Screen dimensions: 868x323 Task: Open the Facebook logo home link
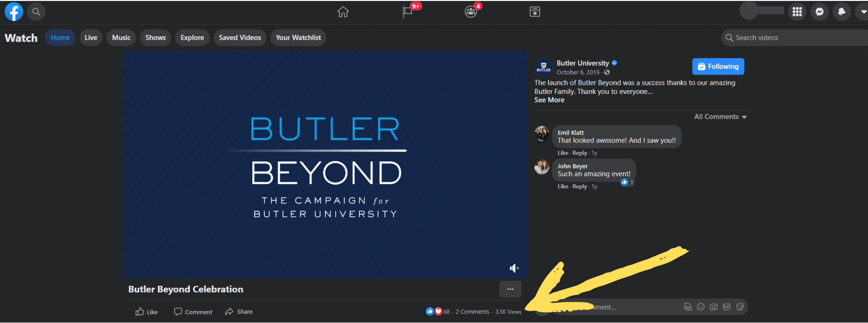[x=14, y=12]
